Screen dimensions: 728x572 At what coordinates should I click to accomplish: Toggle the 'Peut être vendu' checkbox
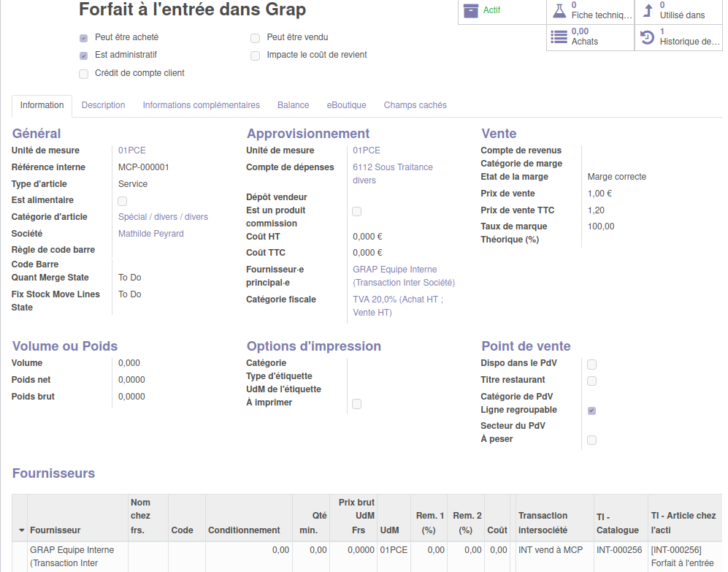[x=255, y=38]
